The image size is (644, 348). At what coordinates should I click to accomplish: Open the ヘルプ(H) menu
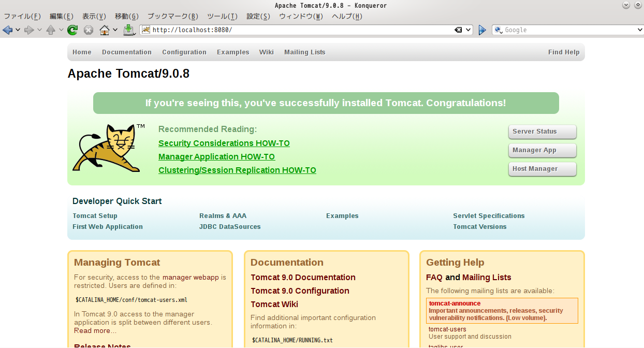(x=347, y=16)
